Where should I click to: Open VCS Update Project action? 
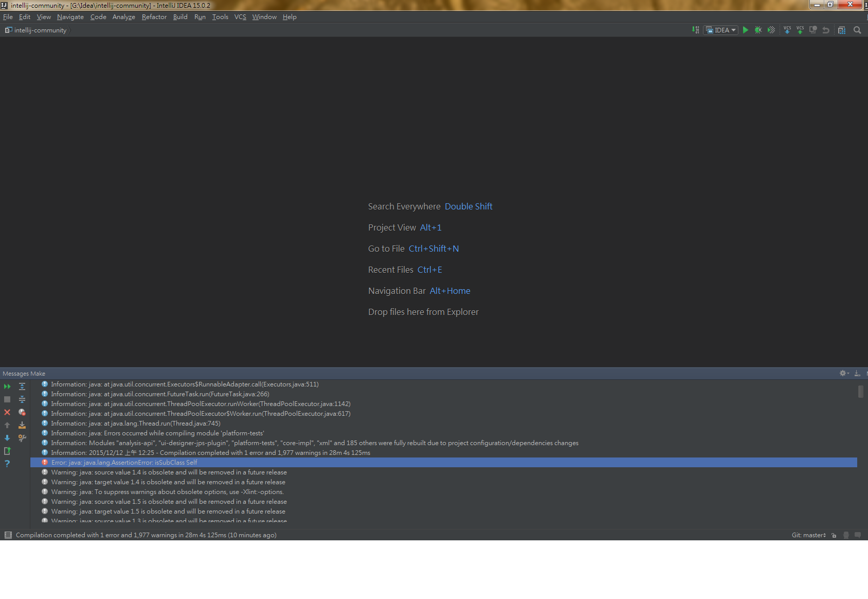[787, 30]
